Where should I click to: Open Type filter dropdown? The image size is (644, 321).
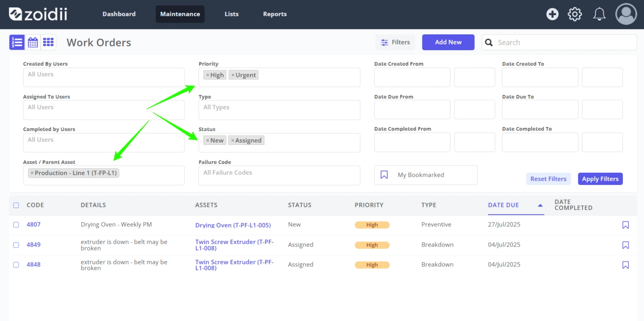(x=279, y=110)
